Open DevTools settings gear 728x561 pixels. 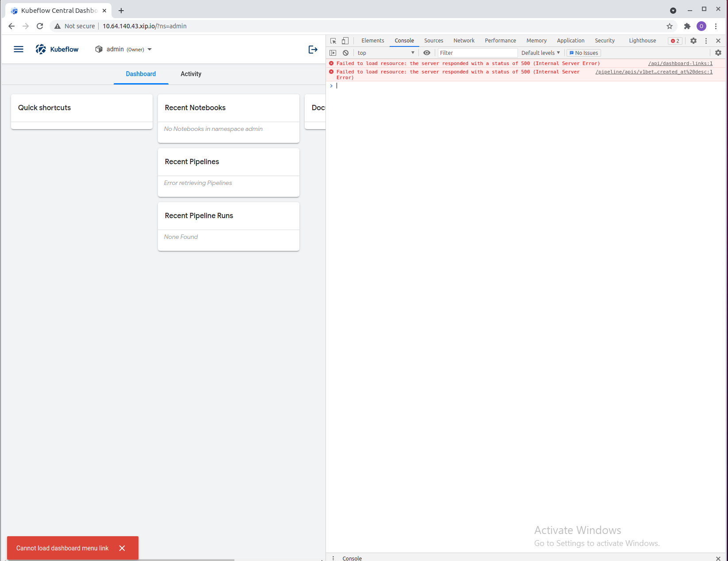693,40
